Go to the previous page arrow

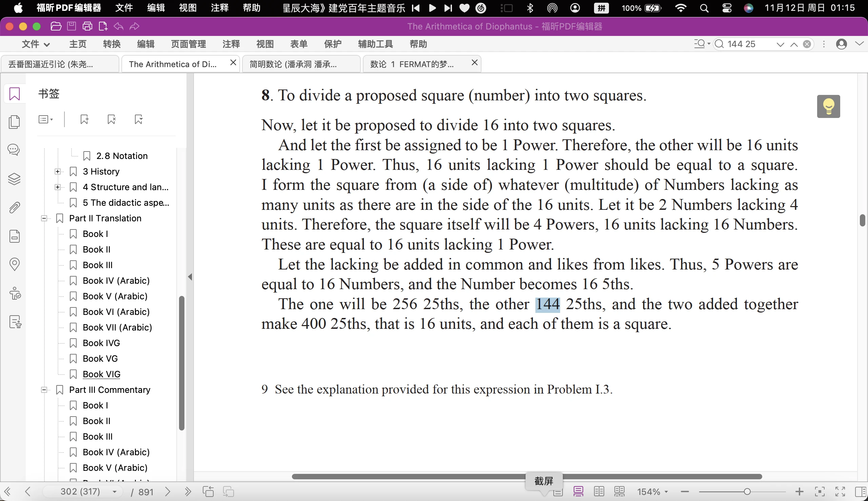click(x=28, y=492)
